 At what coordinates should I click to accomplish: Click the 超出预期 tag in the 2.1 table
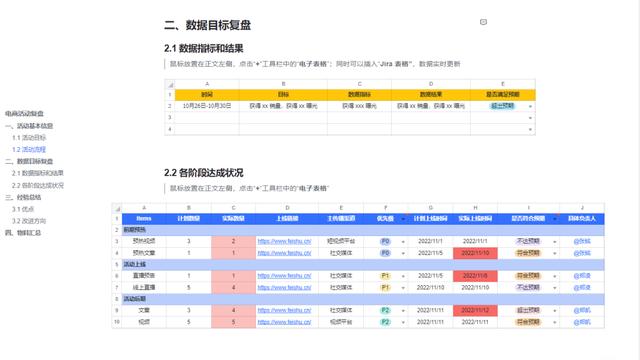point(502,106)
